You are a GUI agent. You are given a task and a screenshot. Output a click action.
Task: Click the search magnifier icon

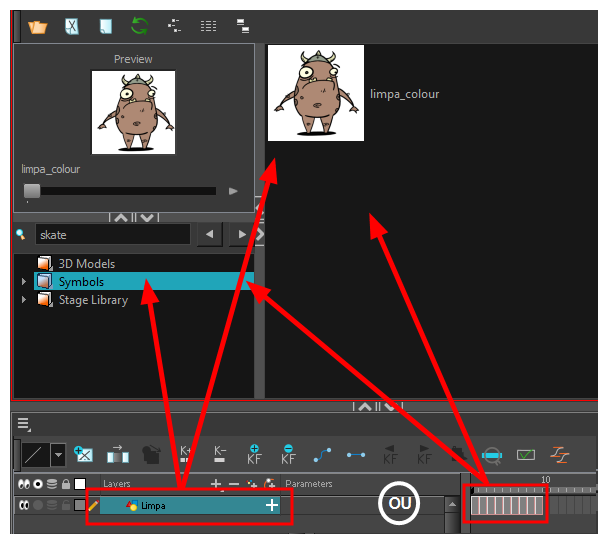[x=21, y=234]
